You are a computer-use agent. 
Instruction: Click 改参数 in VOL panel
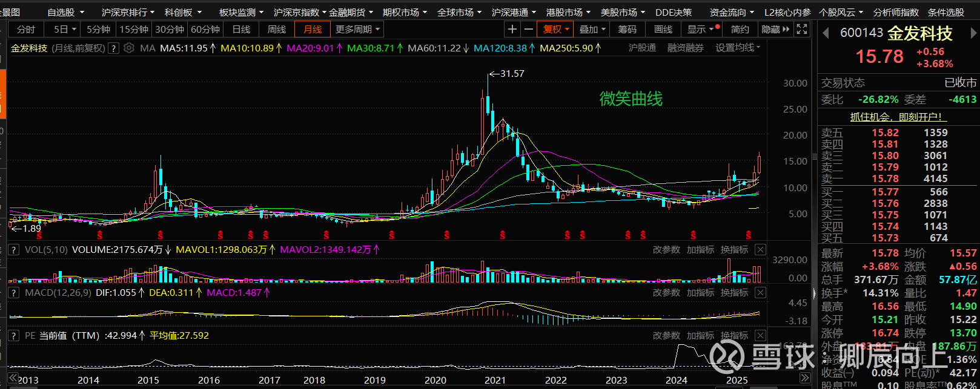pos(666,250)
